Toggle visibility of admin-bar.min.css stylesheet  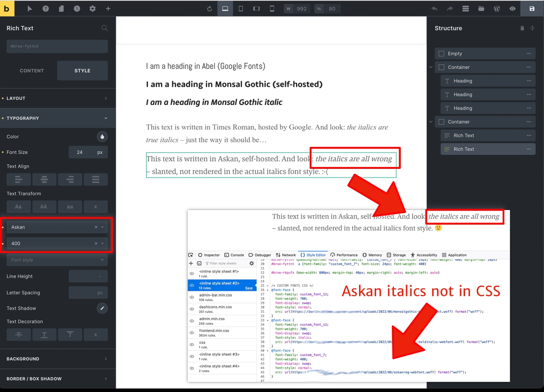click(x=192, y=297)
